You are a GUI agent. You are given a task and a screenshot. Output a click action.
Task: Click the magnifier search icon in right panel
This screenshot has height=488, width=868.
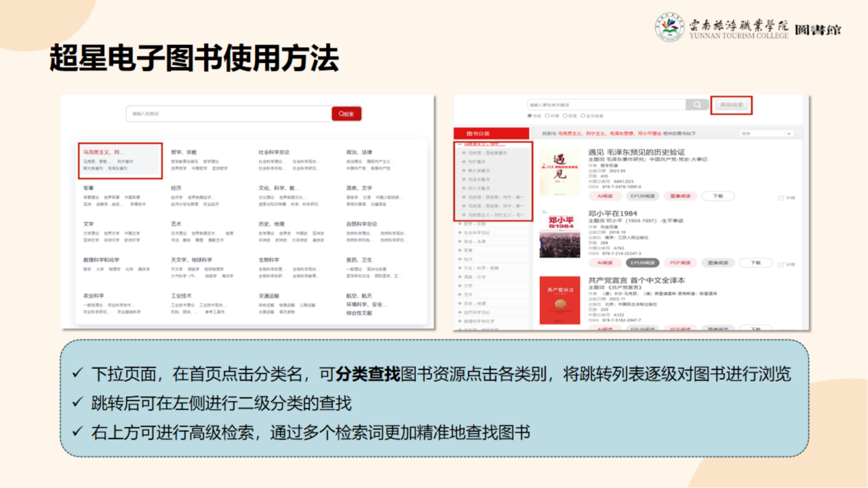click(697, 105)
